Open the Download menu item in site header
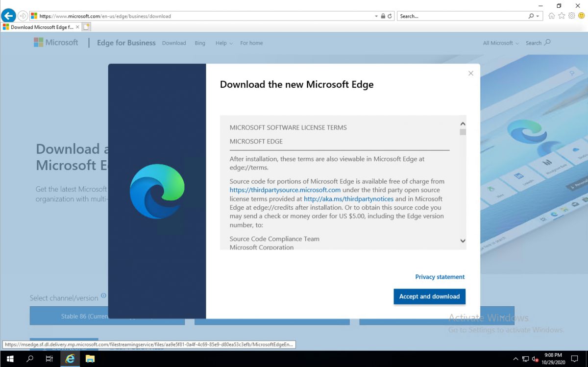The height and width of the screenshot is (367, 588). point(174,43)
